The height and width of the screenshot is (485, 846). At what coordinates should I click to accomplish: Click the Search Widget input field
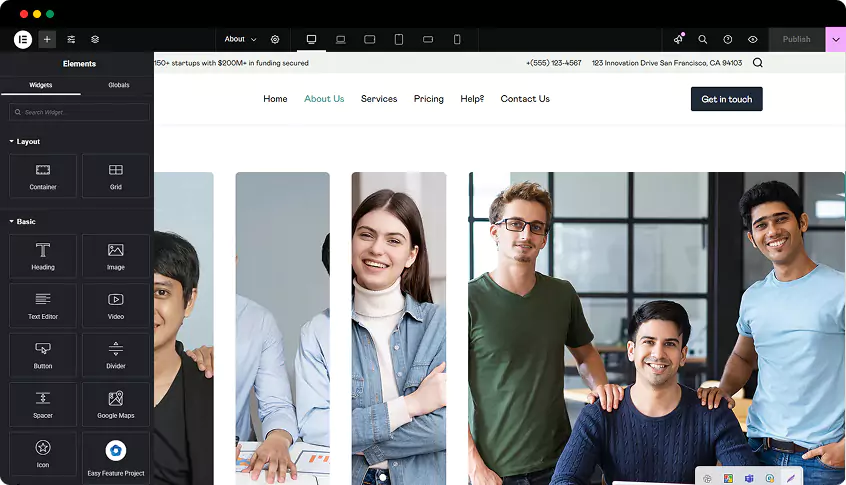(x=78, y=112)
